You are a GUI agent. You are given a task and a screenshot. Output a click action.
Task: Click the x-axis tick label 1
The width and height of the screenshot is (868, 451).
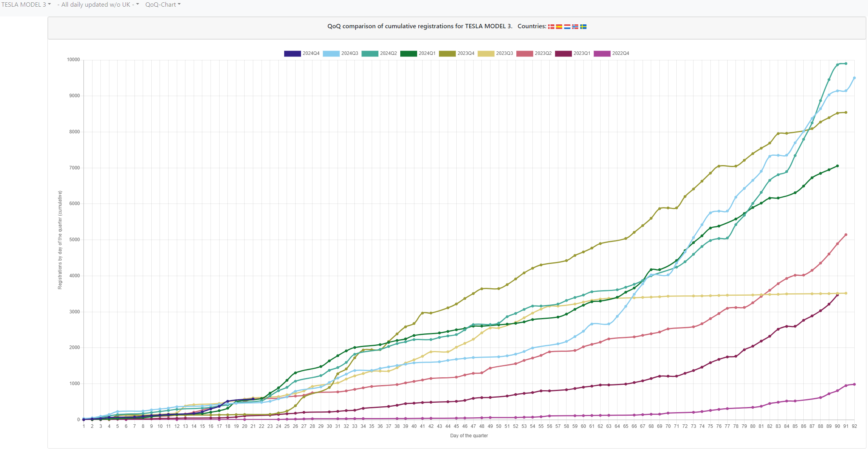[84, 426]
